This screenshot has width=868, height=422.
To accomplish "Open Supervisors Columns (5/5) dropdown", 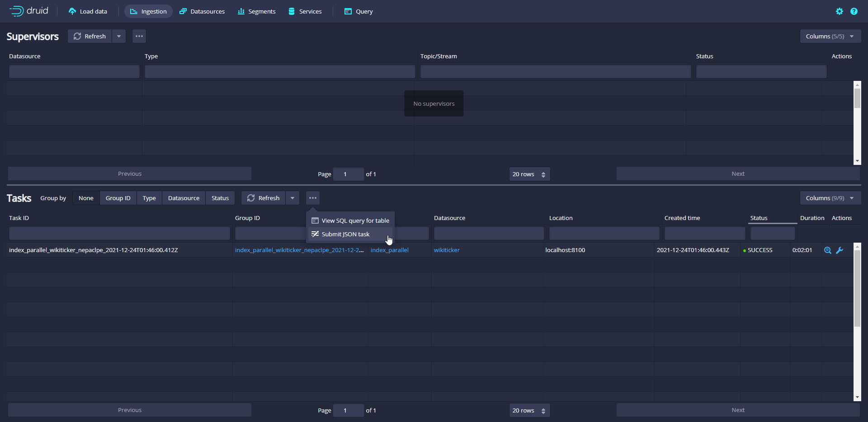I will [830, 36].
